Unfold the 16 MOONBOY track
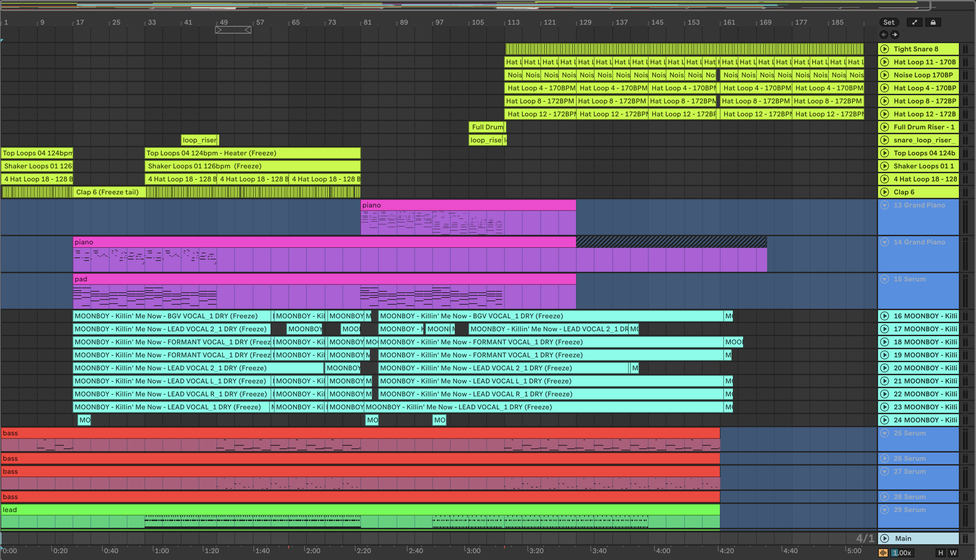 885,316
